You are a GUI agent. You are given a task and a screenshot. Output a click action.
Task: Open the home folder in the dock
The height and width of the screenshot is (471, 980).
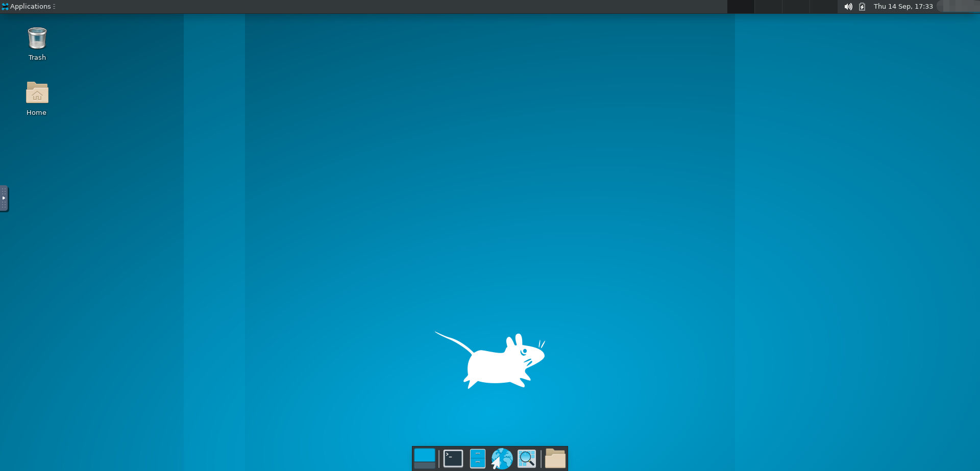point(555,458)
